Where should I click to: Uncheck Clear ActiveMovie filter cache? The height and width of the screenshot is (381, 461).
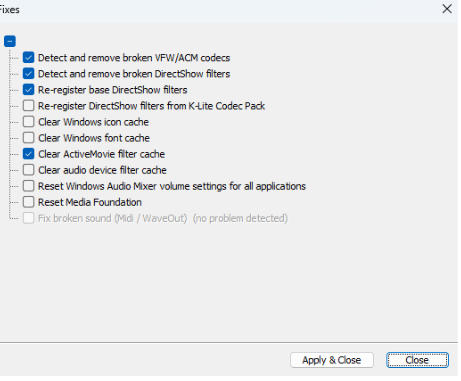point(28,154)
